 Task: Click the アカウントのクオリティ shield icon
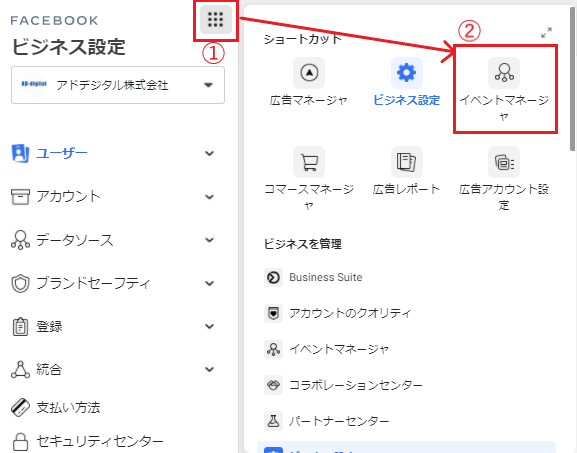(x=273, y=313)
